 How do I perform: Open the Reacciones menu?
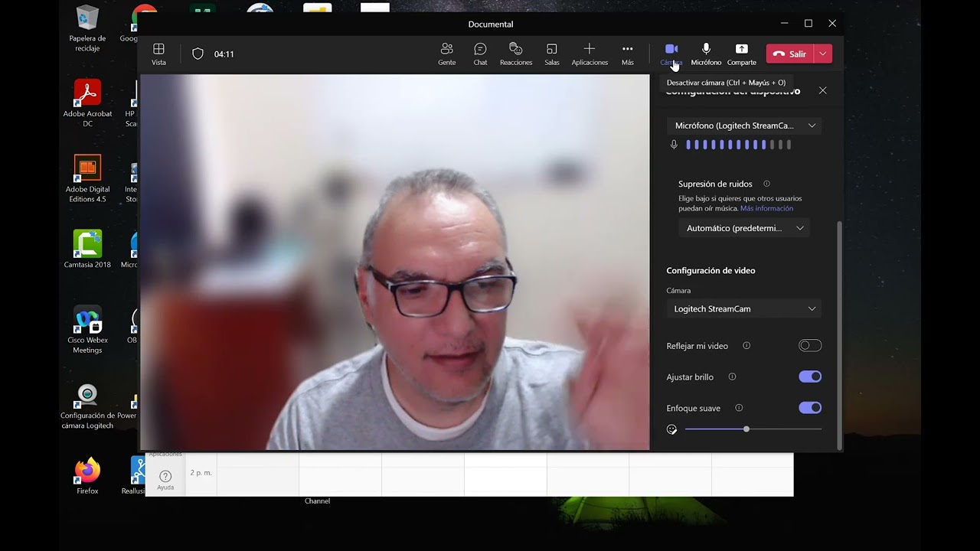516,54
